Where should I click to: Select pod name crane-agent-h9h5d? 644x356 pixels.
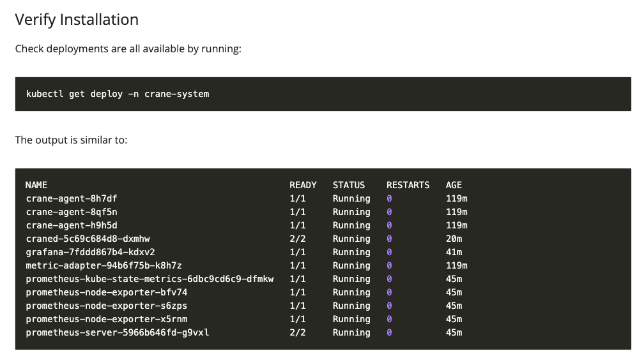click(72, 226)
